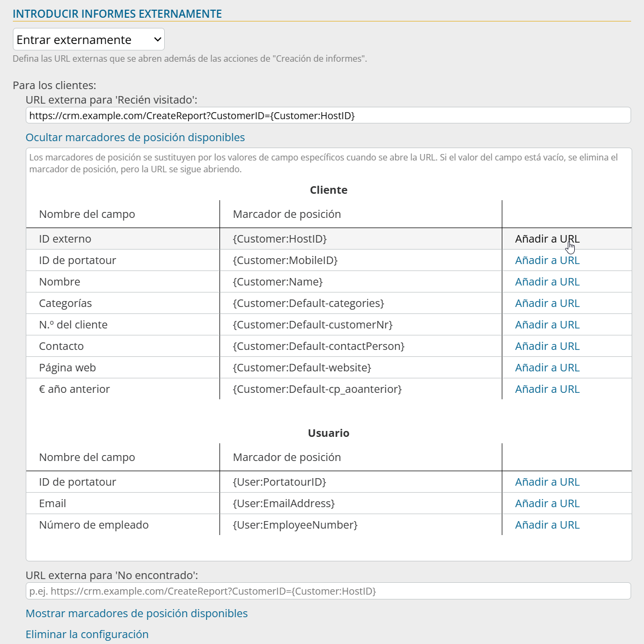
Task: Open the 'Entrar externamente' dropdown
Action: pyautogui.click(x=89, y=40)
